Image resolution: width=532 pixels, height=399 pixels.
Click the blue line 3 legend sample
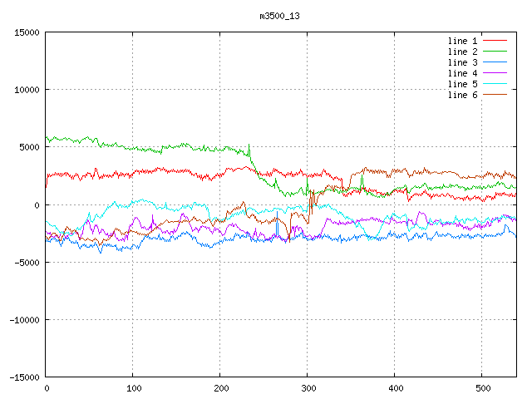494,62
